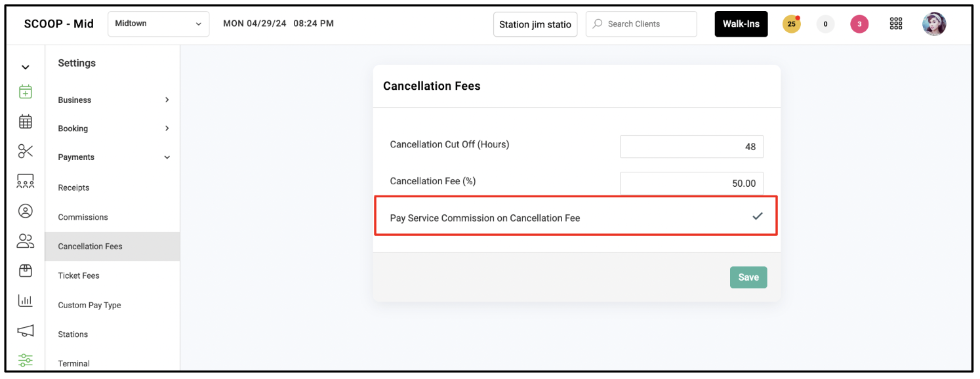The image size is (980, 379).
Task: Open the Midtown location dropdown
Action: 158,24
